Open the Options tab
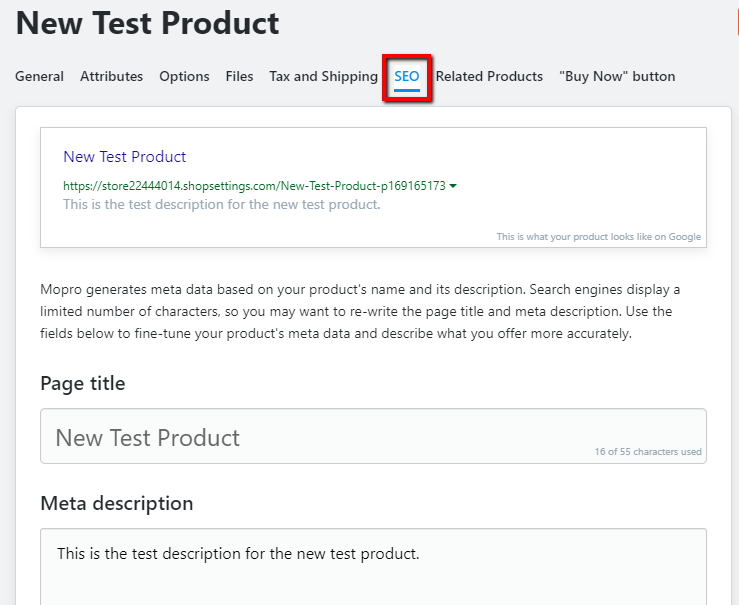 point(184,76)
